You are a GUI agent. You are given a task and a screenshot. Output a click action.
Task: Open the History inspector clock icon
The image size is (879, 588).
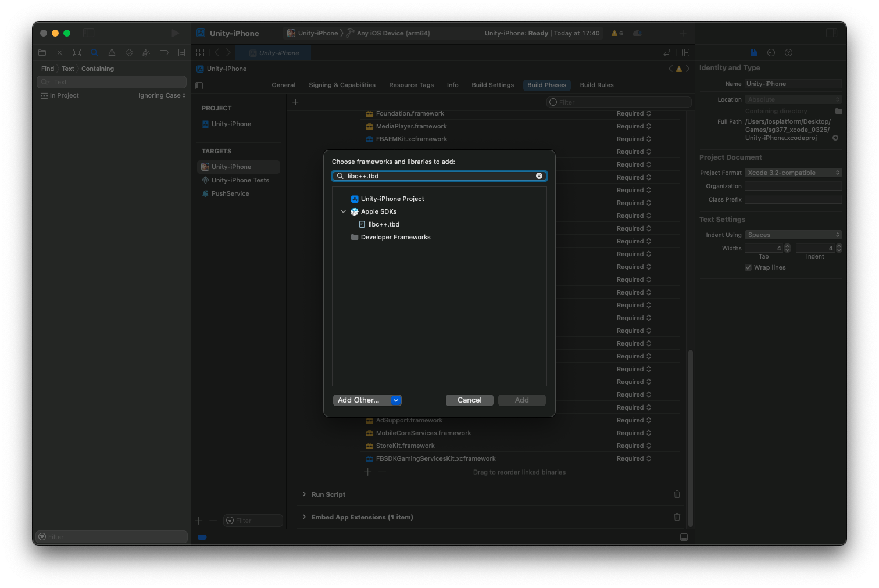click(x=771, y=52)
